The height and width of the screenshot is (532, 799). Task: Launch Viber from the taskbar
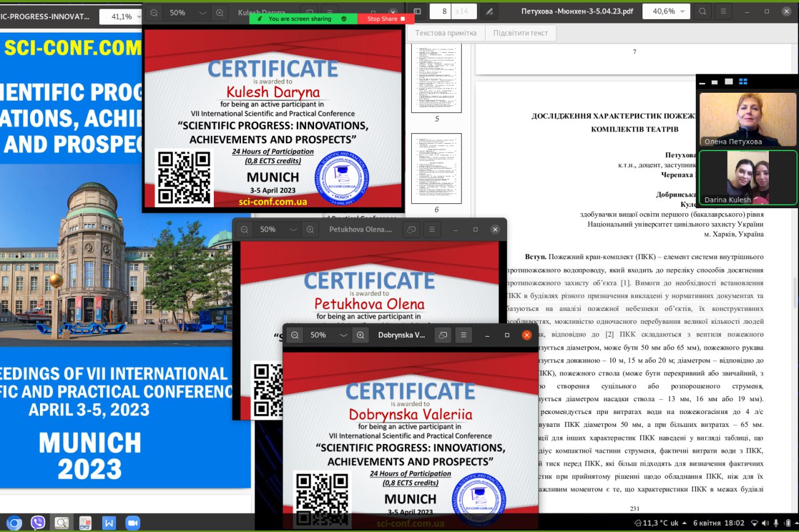pos(38,523)
